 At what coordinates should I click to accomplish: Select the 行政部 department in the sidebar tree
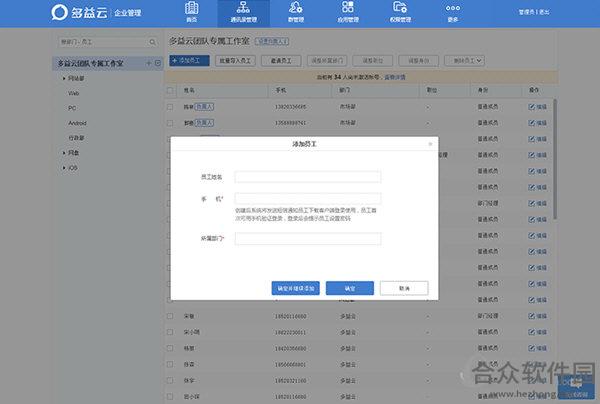76,138
